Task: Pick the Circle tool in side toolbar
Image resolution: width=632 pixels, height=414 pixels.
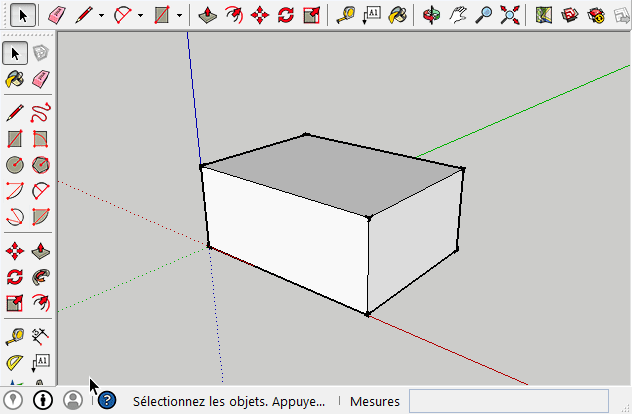Action: [15, 165]
